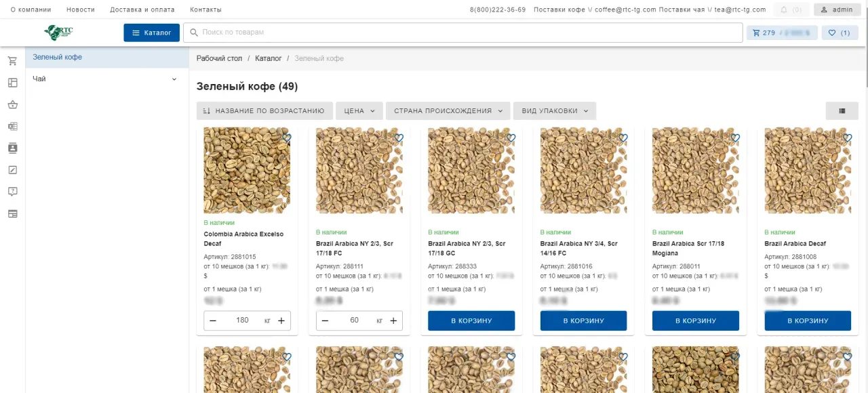
Task: Toggle favorite heart on Brazil Arabica Decaf
Action: pos(847,138)
